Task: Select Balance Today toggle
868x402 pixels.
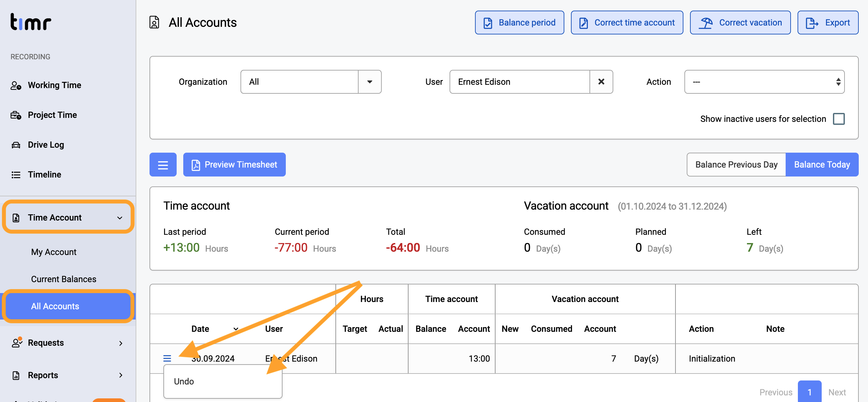Action: 822,165
